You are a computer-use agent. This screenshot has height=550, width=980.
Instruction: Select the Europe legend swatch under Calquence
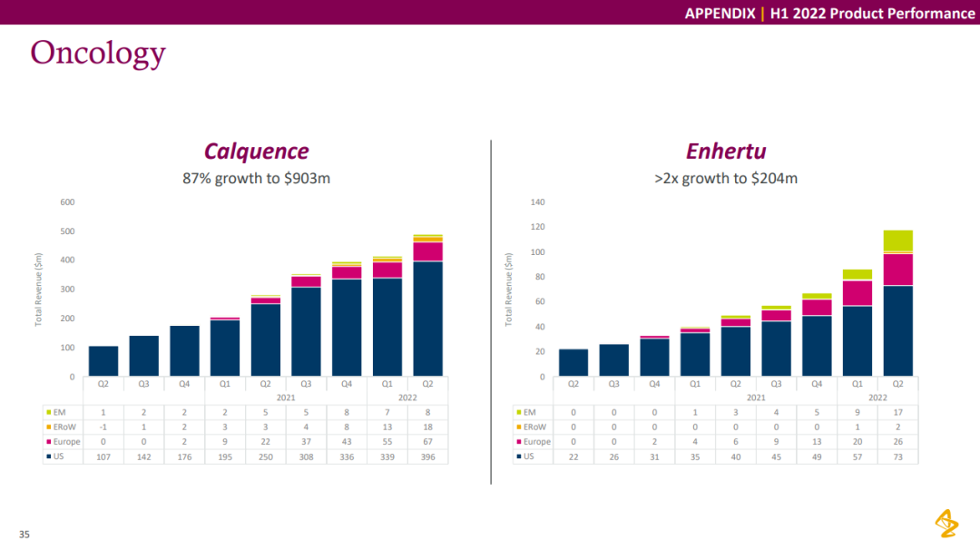[x=49, y=442]
